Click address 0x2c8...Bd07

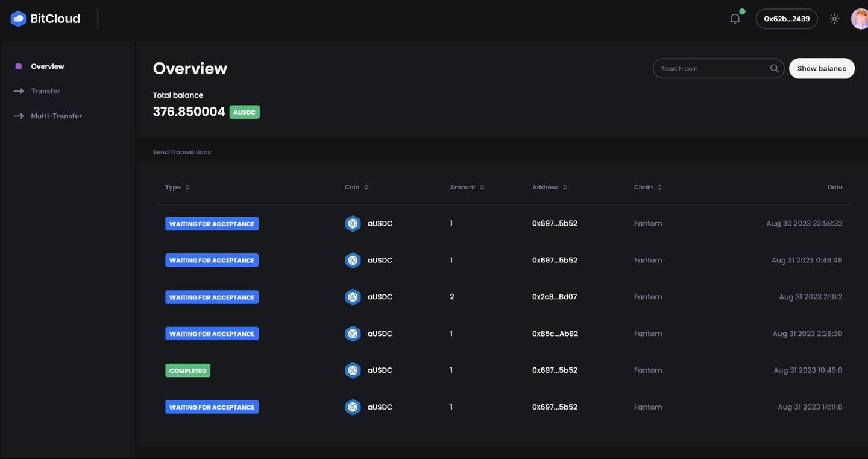[x=555, y=297]
